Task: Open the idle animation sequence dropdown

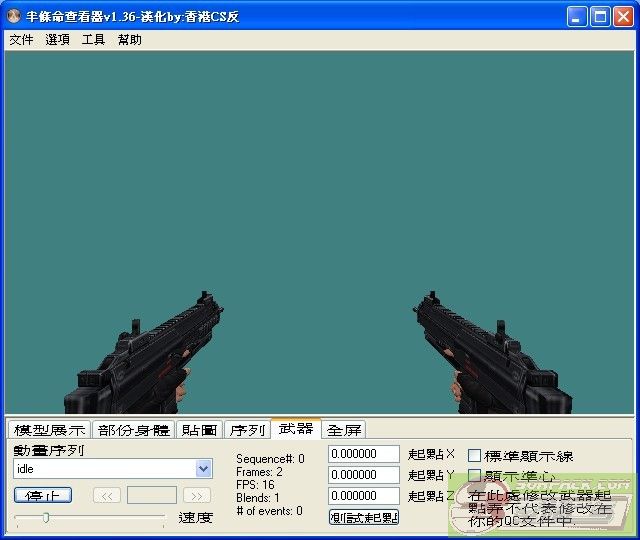Action: [204, 468]
